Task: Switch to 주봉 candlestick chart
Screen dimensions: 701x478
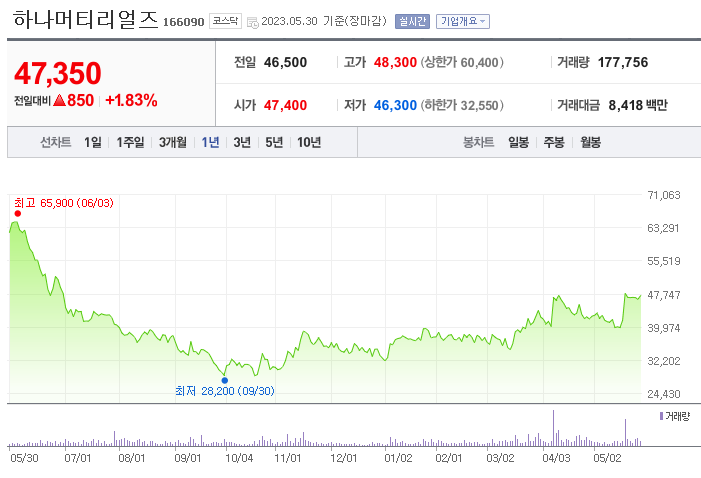Action: click(x=554, y=142)
